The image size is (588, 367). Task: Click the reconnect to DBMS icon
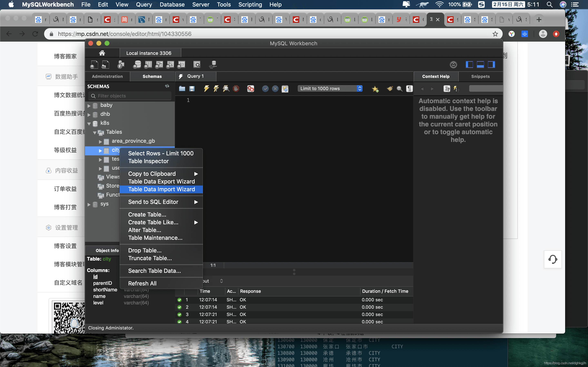click(213, 65)
